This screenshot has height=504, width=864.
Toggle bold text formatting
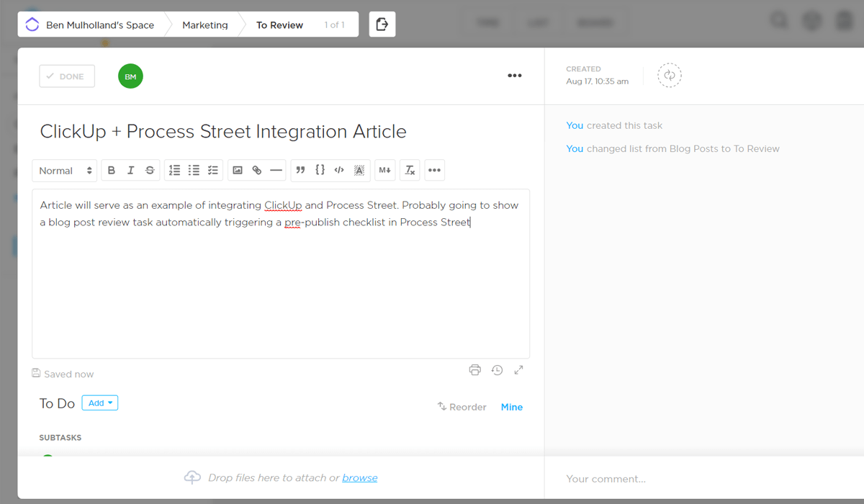coord(112,171)
